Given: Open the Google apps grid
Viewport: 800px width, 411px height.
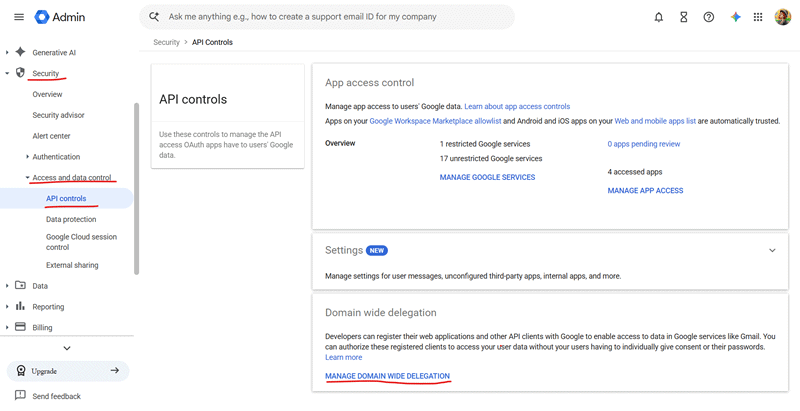Looking at the screenshot, I should click(758, 17).
